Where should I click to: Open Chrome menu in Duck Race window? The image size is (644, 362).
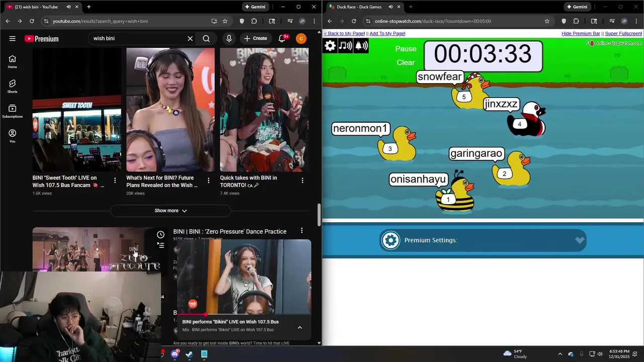point(636,21)
